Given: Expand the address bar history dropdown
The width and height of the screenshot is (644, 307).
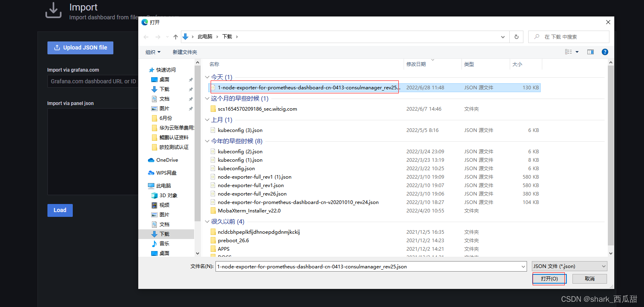Looking at the screenshot, I should tap(503, 37).
